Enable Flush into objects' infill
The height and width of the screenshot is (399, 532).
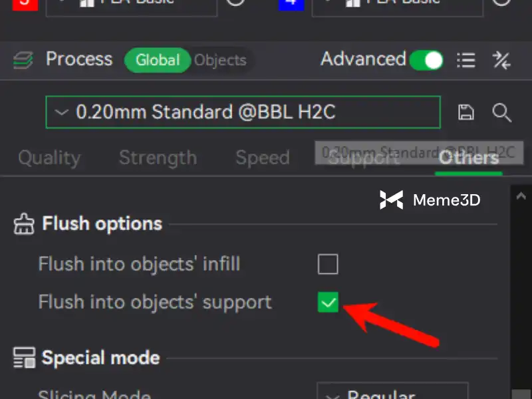point(328,264)
